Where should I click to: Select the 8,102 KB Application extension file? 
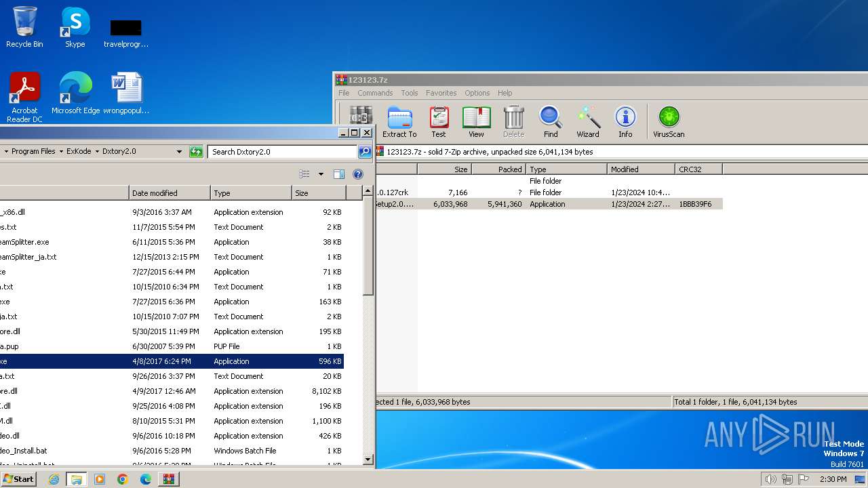pos(172,391)
